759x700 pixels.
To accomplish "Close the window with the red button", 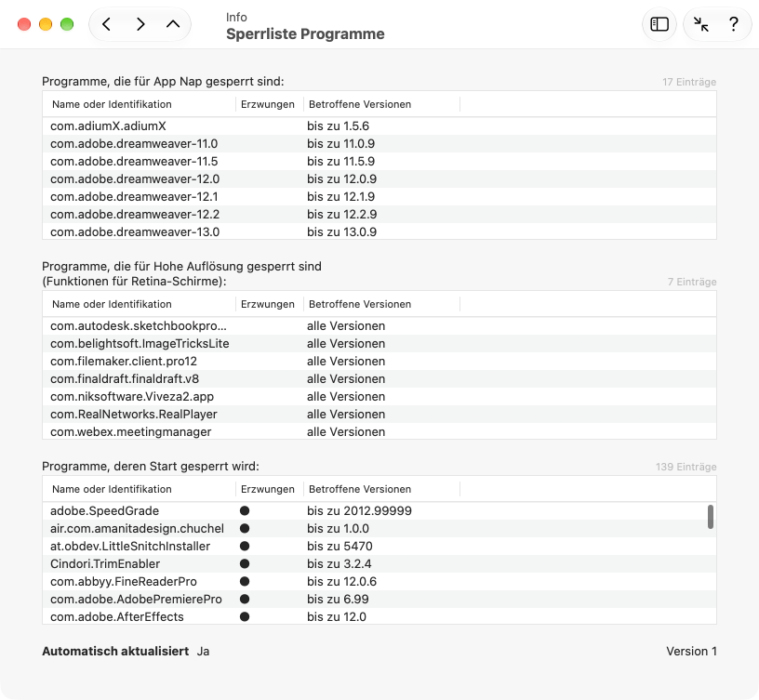I will (x=24, y=24).
